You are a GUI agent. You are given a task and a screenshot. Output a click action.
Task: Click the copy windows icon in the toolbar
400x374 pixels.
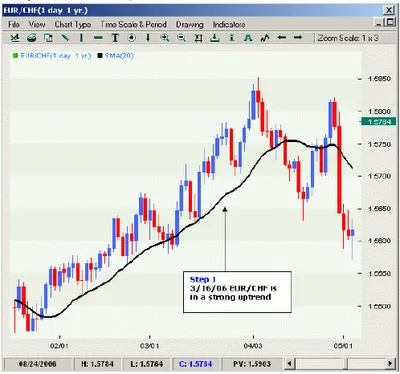48,38
